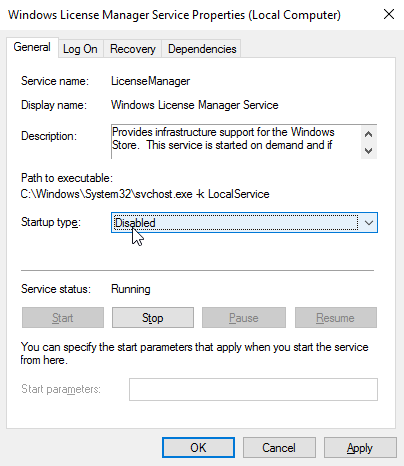This screenshot has width=404, height=466.
Task: Open the Log On tab
Action: click(80, 49)
